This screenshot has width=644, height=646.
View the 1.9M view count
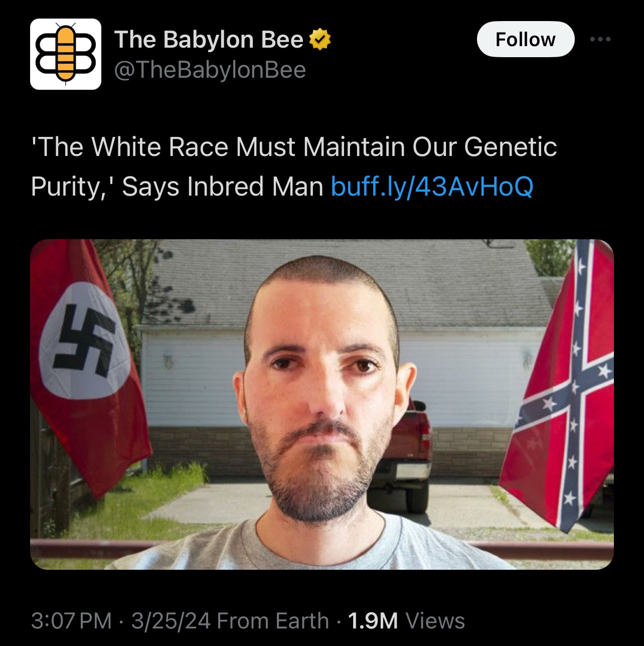click(x=373, y=621)
